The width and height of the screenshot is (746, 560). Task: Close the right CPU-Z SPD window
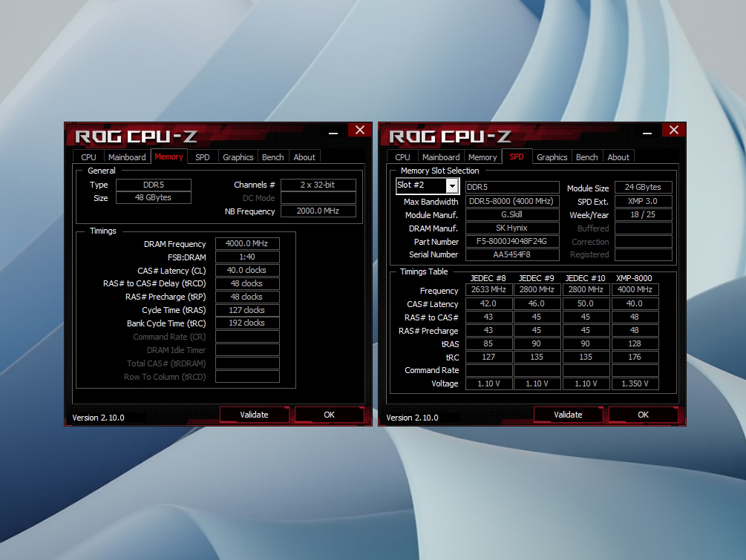point(674,130)
